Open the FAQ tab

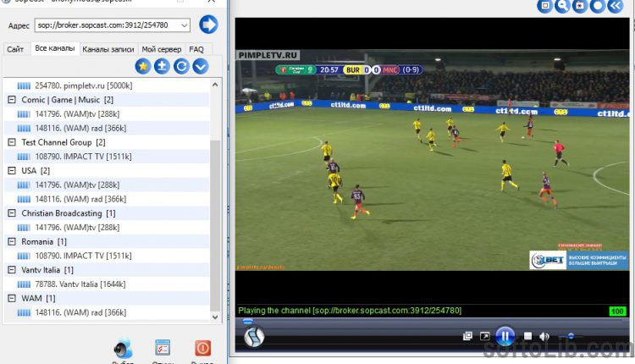[196, 49]
